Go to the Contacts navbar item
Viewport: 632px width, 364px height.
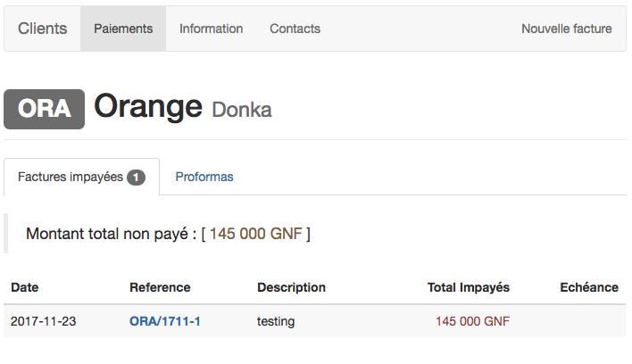pos(295,29)
